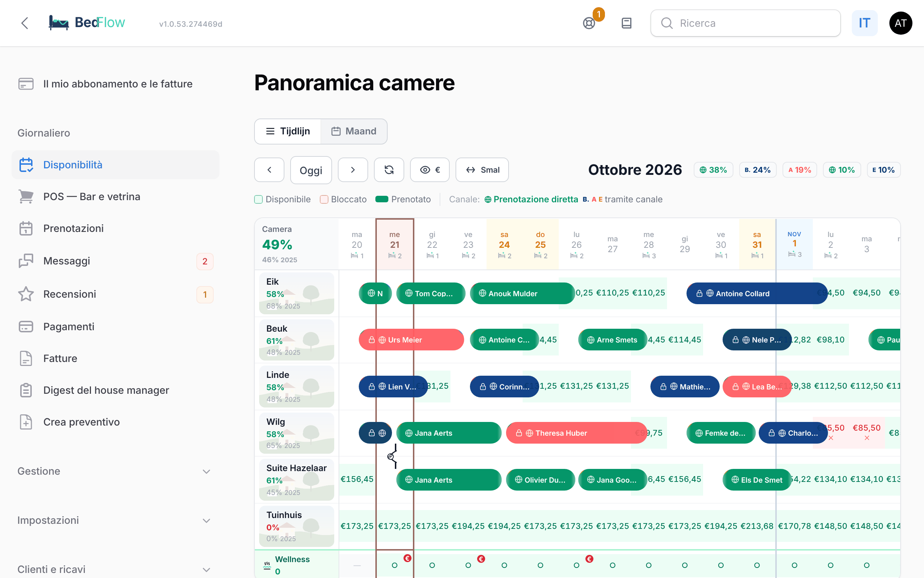
Task: Open Urs Meier booking in Beuk
Action: (411, 340)
